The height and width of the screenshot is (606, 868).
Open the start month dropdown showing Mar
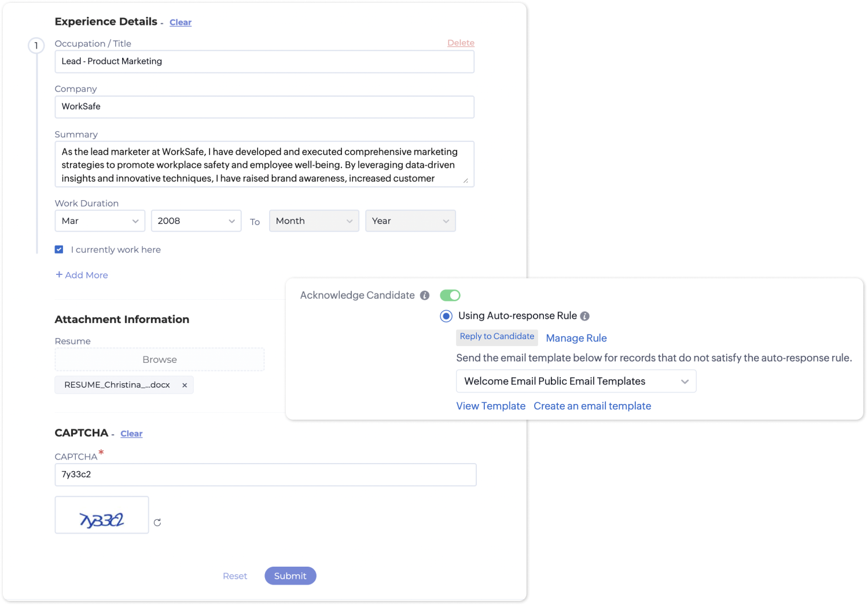100,221
